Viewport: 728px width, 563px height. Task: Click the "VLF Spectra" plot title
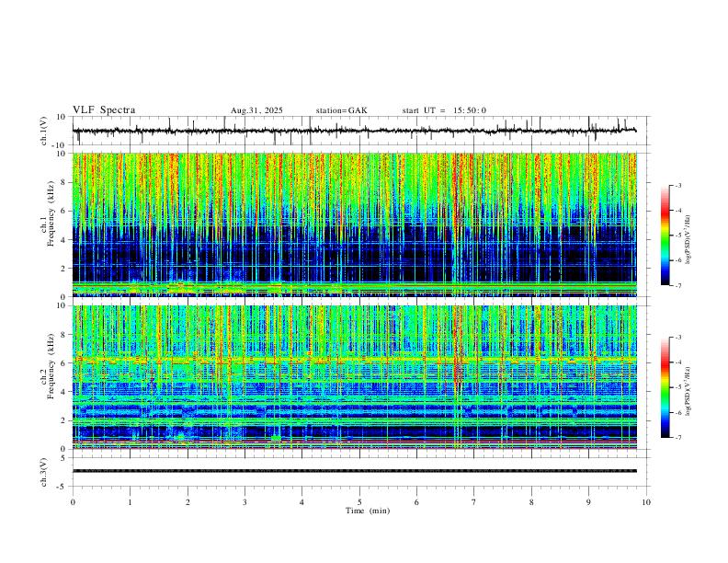[x=104, y=110]
